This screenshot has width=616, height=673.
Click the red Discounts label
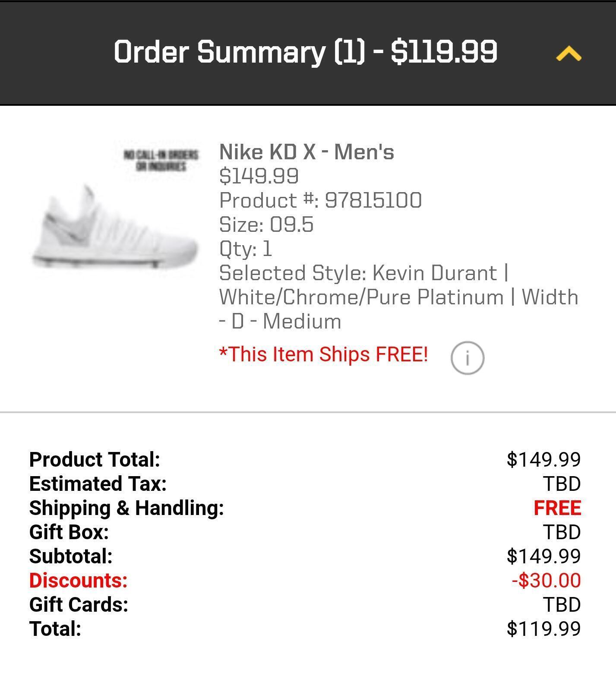78,581
